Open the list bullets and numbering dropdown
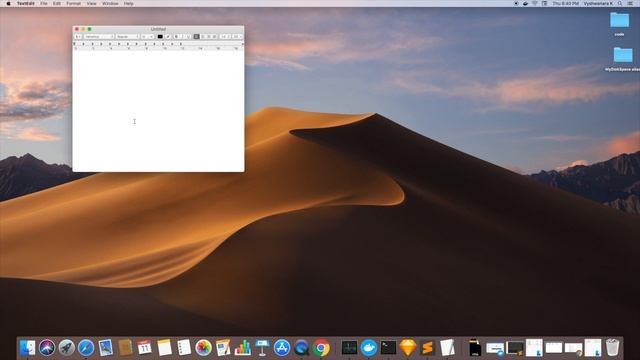The width and height of the screenshot is (640, 360). point(238,36)
